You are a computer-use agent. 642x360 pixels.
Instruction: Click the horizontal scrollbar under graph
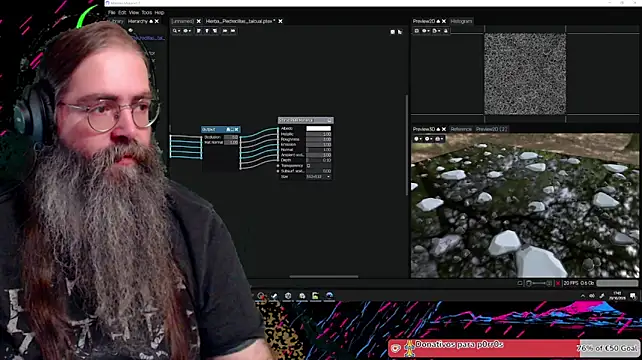pyautogui.click(x=324, y=277)
